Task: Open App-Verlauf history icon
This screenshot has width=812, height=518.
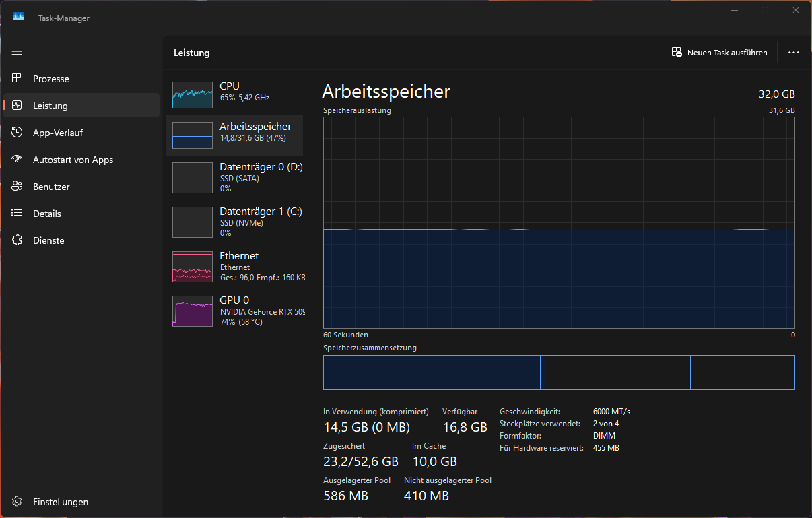Action: [x=18, y=133]
